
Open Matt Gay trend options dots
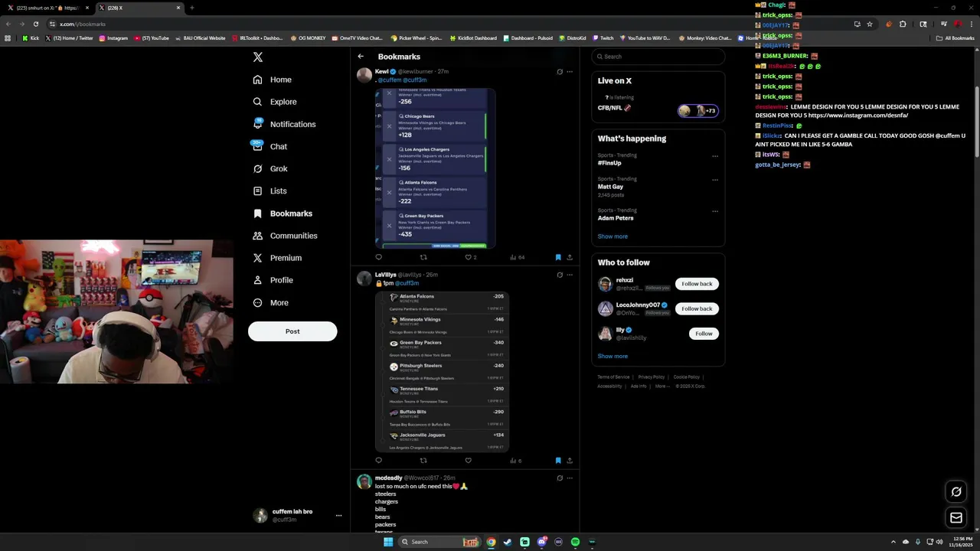tap(715, 180)
